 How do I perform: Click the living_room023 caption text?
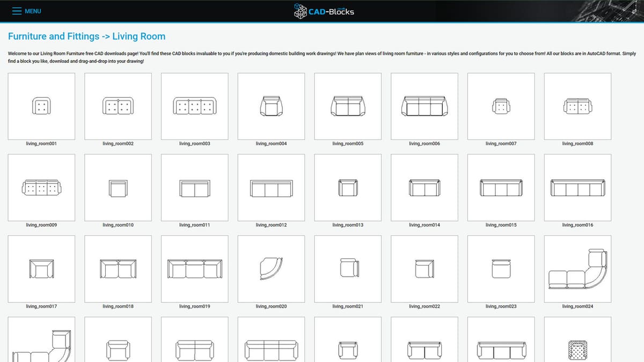point(501,306)
